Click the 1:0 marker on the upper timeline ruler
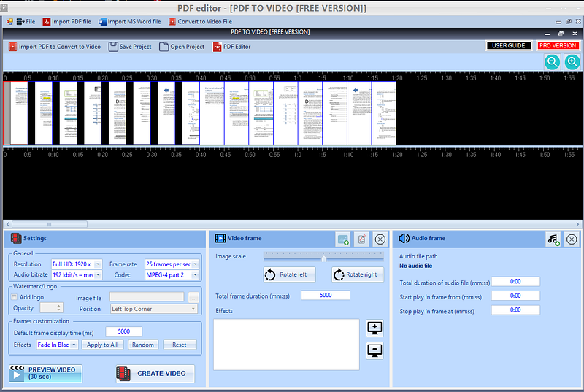584x392 pixels. point(298,78)
